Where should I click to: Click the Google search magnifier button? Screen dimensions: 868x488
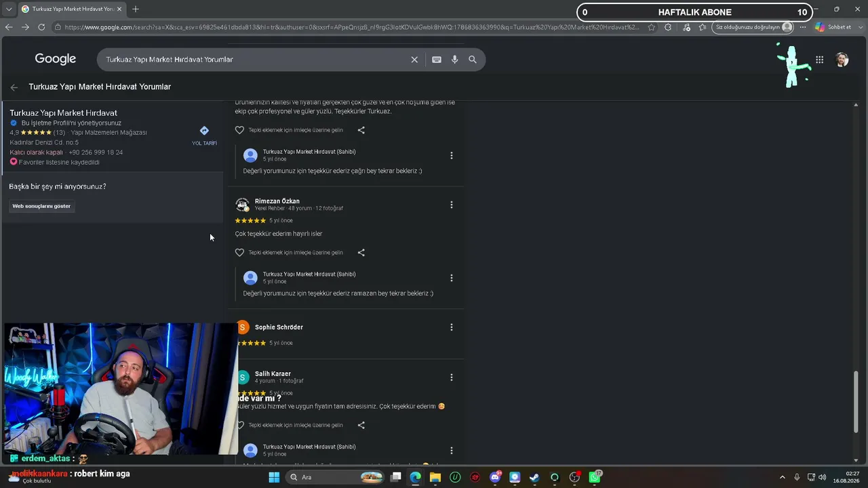[473, 60]
